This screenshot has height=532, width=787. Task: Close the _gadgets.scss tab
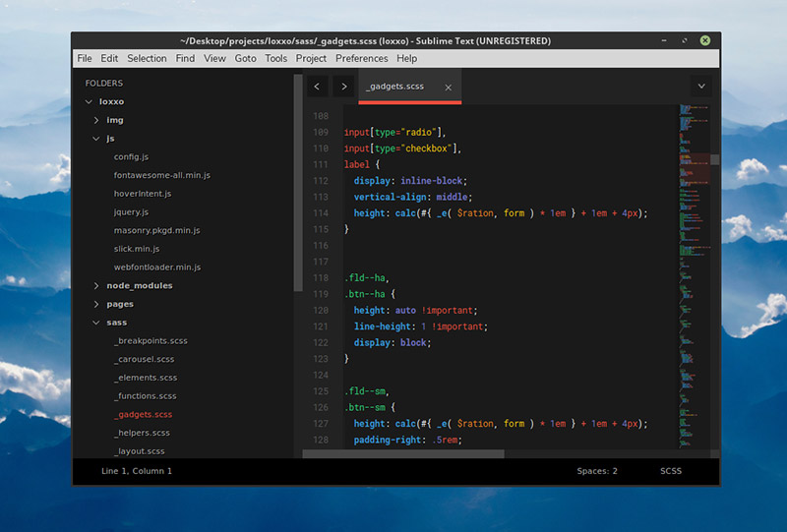[x=449, y=88]
